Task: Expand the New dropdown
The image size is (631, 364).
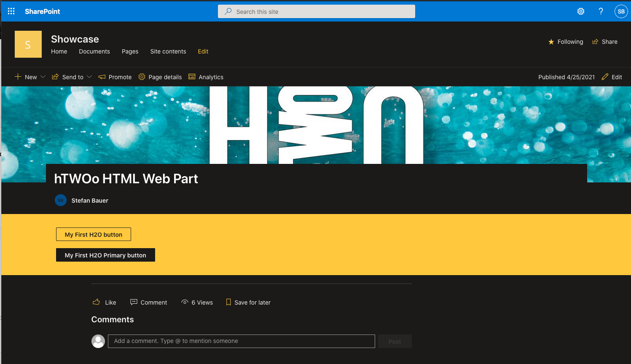Action: click(30, 77)
